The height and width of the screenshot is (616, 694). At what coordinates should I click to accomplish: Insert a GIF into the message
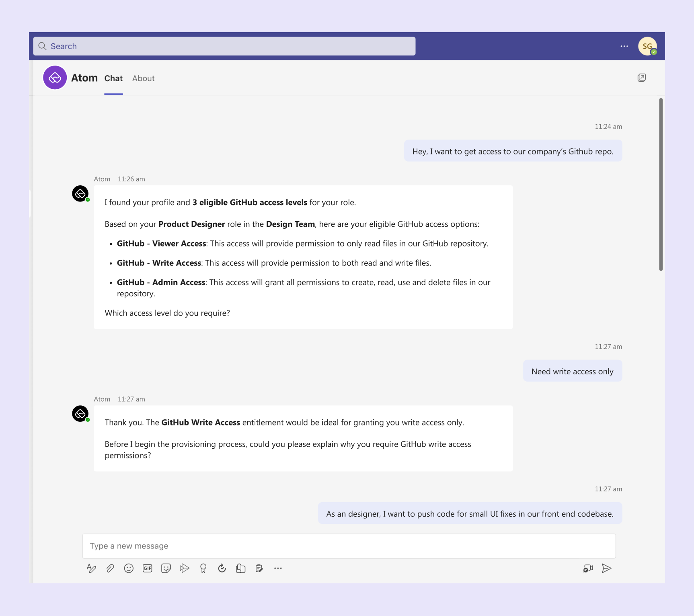[x=147, y=568]
